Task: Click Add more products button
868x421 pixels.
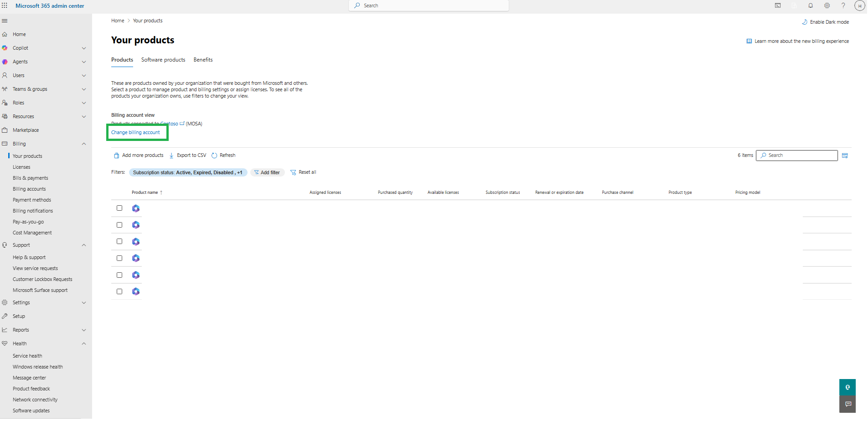Action: pos(139,156)
